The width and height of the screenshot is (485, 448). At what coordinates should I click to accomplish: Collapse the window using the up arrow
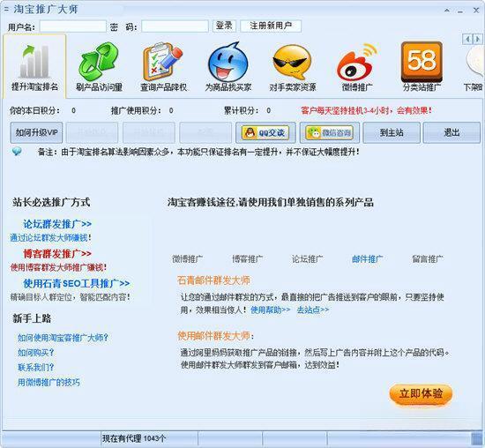coord(447,11)
